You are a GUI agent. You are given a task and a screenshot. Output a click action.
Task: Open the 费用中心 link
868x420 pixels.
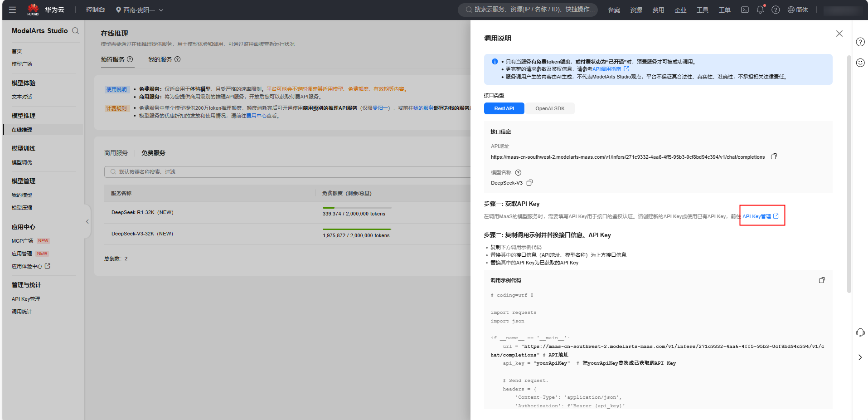click(256, 116)
